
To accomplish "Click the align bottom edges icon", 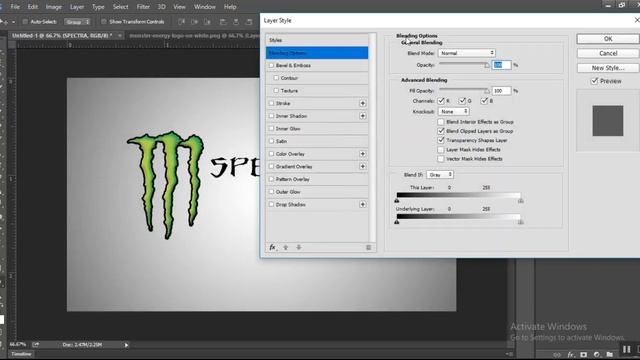I will click(x=208, y=22).
